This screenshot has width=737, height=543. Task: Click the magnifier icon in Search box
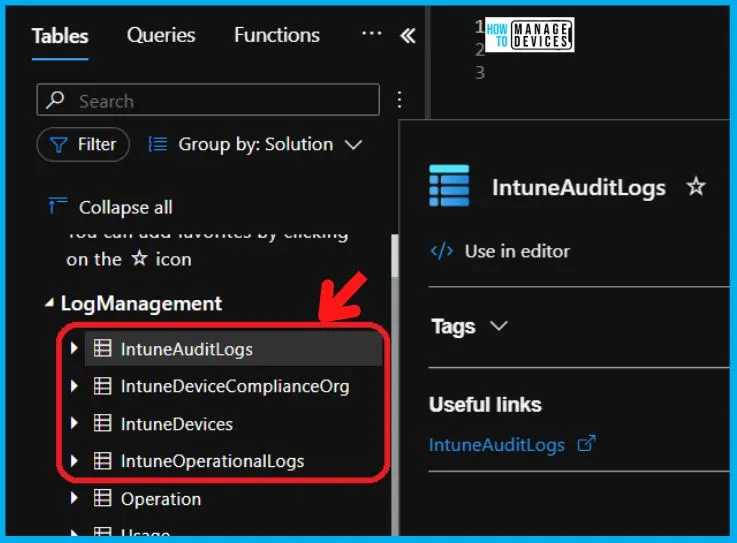pyautogui.click(x=55, y=100)
